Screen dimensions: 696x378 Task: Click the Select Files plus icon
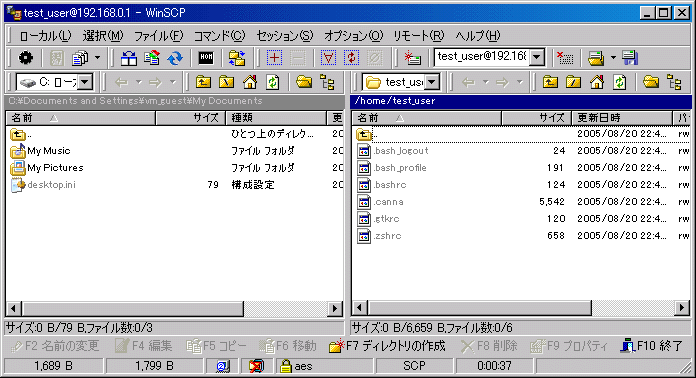(x=274, y=58)
